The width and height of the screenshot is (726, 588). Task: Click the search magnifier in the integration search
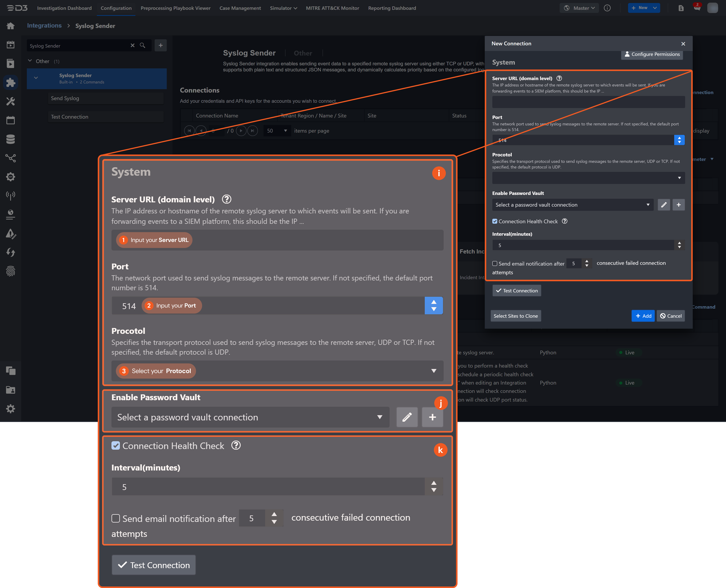click(x=143, y=45)
